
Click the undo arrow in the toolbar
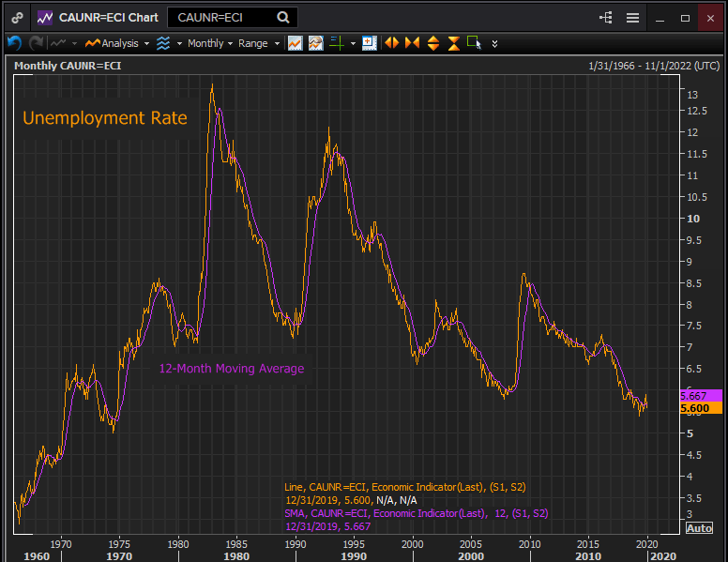(x=14, y=43)
